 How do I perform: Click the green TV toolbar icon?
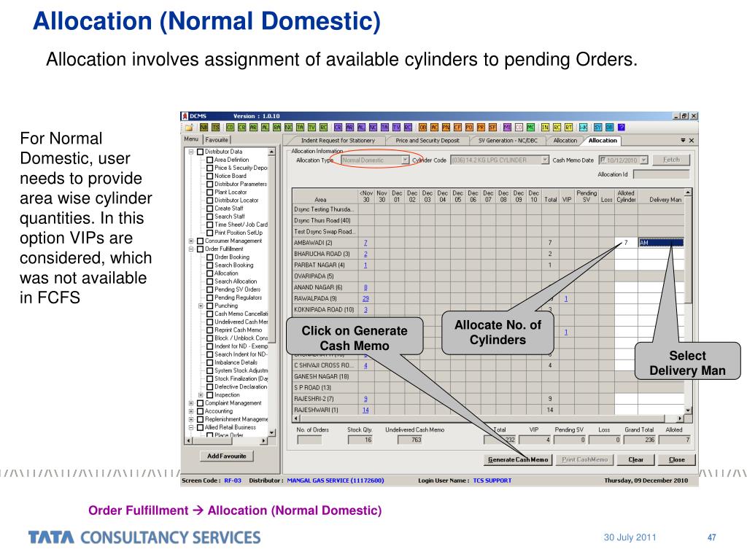click(312, 127)
